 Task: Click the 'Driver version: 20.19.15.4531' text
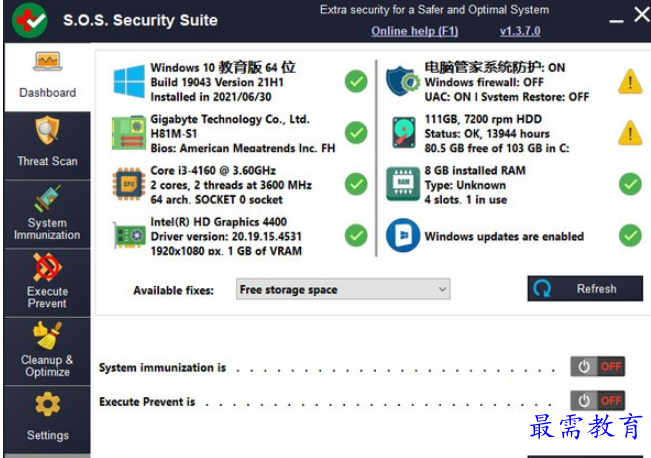226,236
